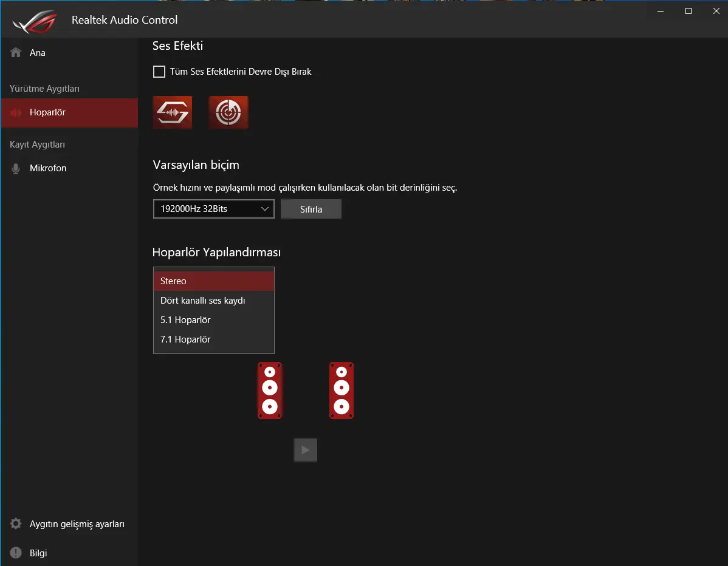Open the 192000Hz 32Bits format dropdown

click(x=213, y=209)
